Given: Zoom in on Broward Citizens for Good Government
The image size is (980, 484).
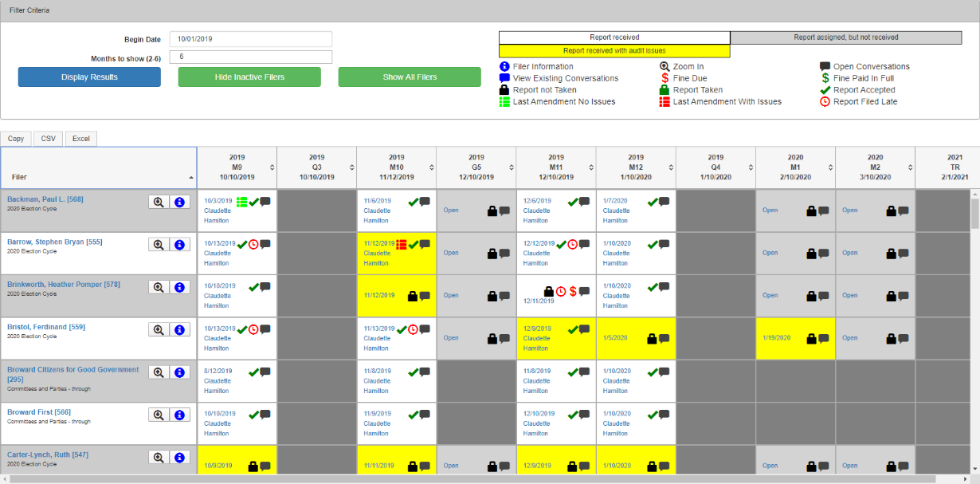Looking at the screenshot, I should (159, 372).
